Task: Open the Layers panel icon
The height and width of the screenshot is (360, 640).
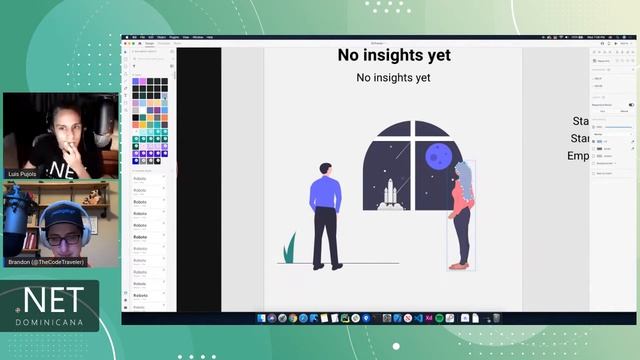Action: click(125, 300)
